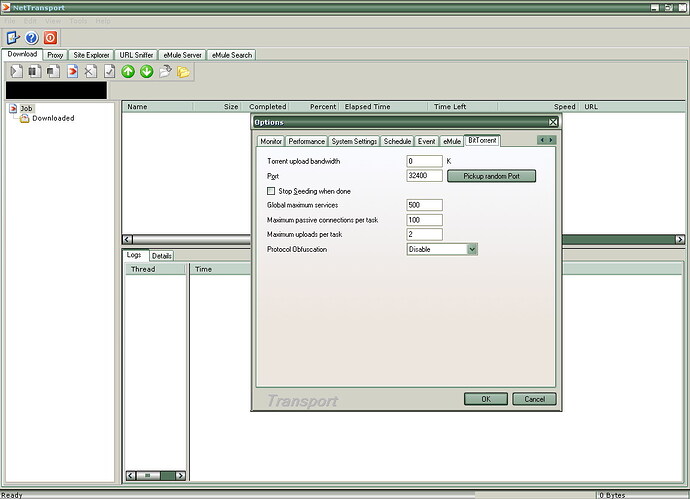Click the pause job icon
Viewport: 690px width, 499px height.
point(35,71)
